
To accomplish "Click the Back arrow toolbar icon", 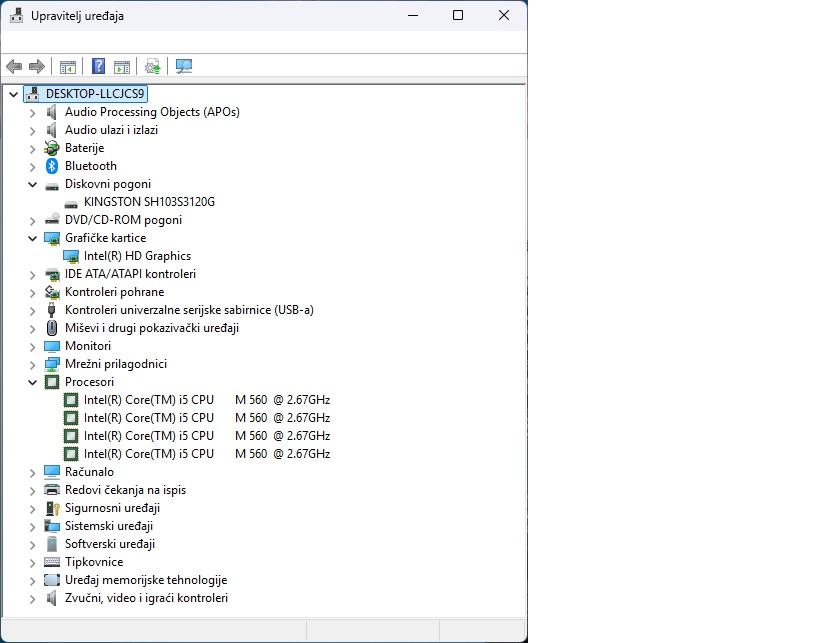I will [14, 66].
